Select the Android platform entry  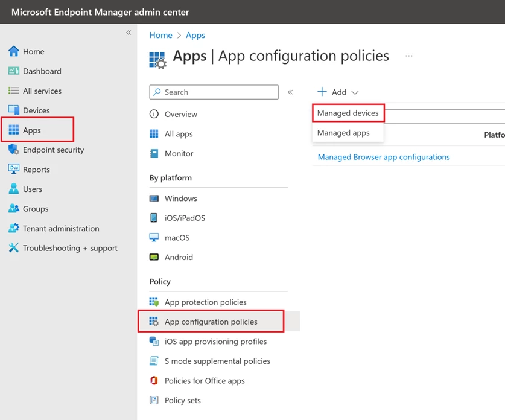(176, 257)
